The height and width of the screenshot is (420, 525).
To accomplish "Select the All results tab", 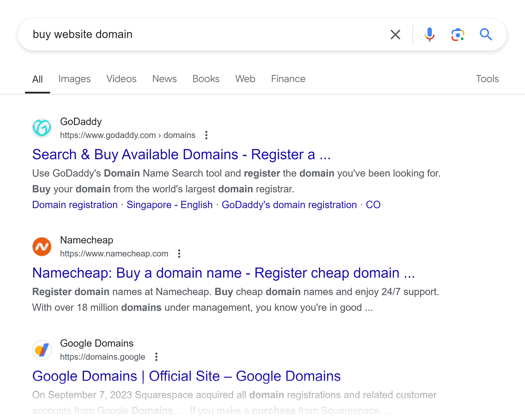I will point(38,79).
